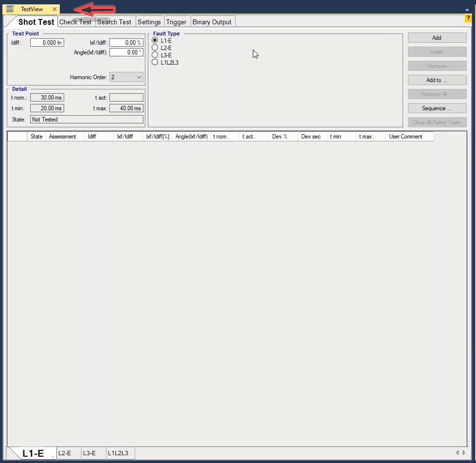This screenshot has width=476, height=463.
Task: Open the window list dropdown arrow
Action: click(x=467, y=9)
